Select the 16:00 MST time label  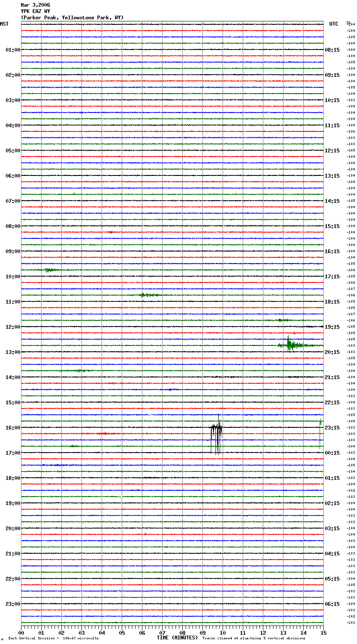click(x=13, y=428)
